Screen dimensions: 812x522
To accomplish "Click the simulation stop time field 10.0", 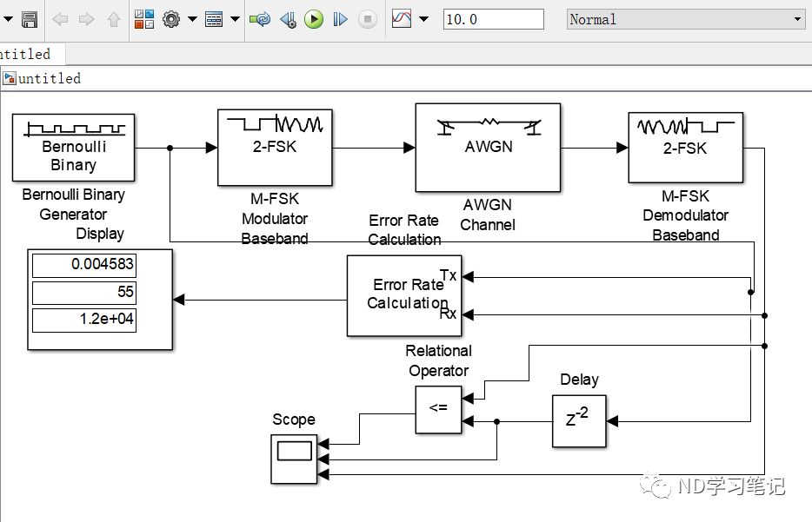I will click(494, 19).
